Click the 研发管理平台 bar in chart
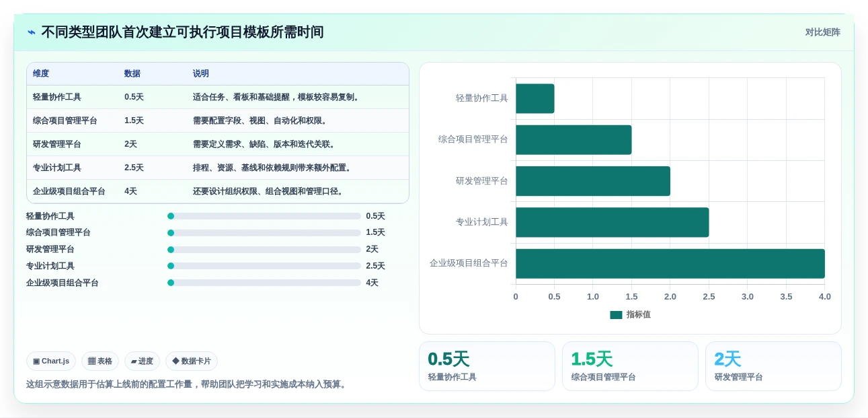This screenshot has width=868, height=418. click(593, 181)
